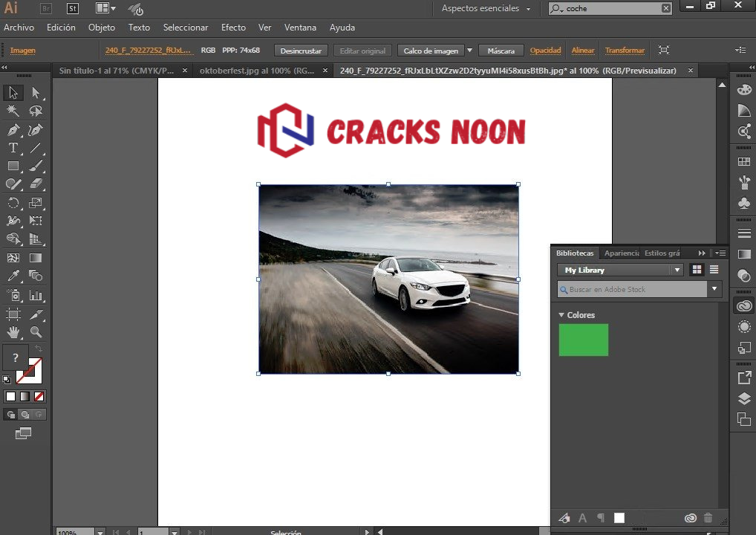The width and height of the screenshot is (756, 535).
Task: Open the Efecto menu
Action: click(x=233, y=27)
